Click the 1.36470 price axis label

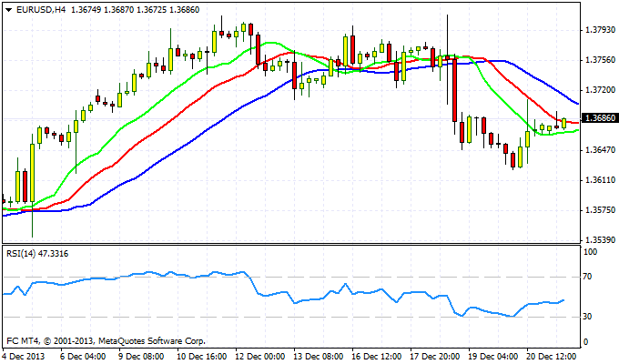pos(600,150)
